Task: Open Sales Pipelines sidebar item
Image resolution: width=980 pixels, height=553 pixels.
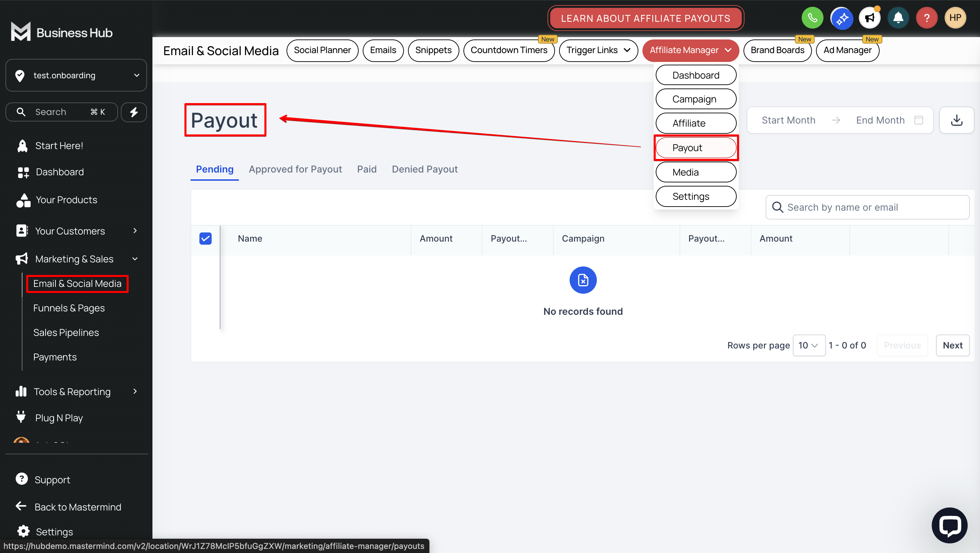Action: point(66,332)
